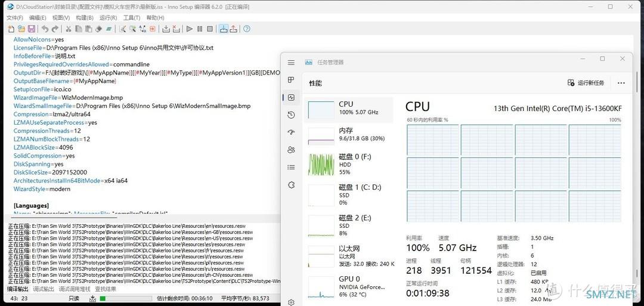Click the Pause toolbar icon
The image size is (644, 306).
click(x=200, y=29)
